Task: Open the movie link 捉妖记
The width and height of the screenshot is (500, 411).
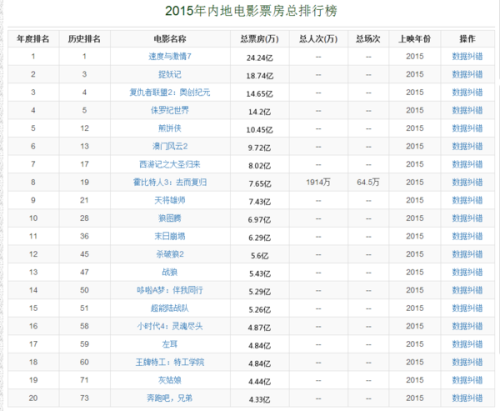Action: 170,74
